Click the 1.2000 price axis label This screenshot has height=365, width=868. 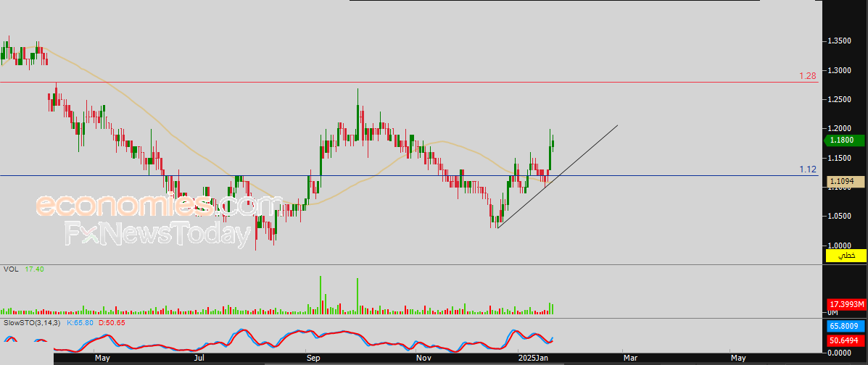[x=840, y=128]
